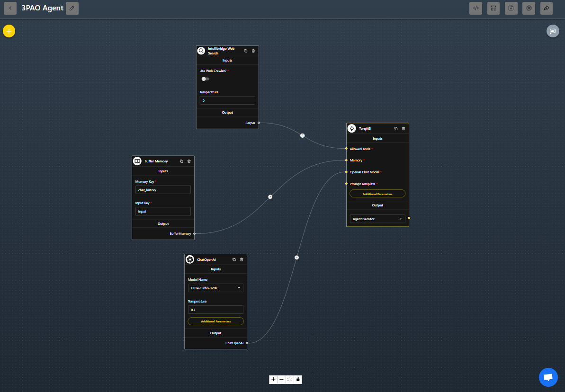565x392 pixels.
Task: Open the Model Name dropdown
Action: [x=215, y=288]
